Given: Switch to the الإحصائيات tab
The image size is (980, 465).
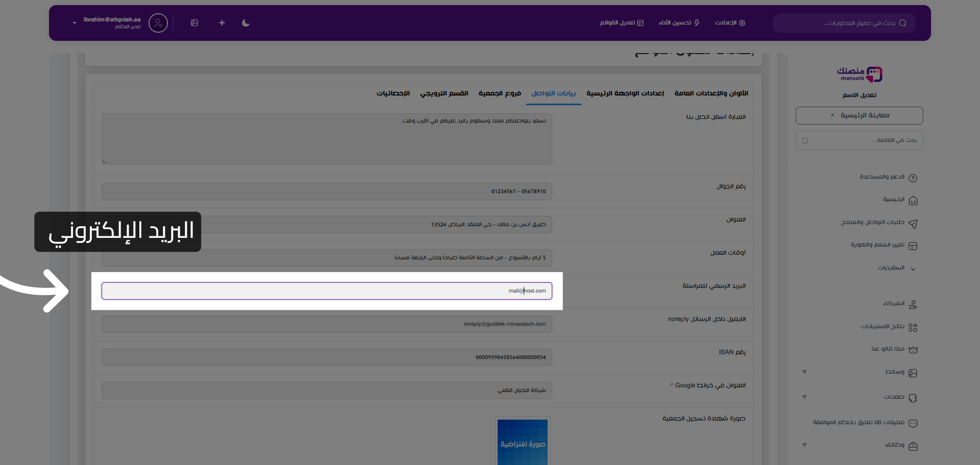Looking at the screenshot, I should [393, 93].
